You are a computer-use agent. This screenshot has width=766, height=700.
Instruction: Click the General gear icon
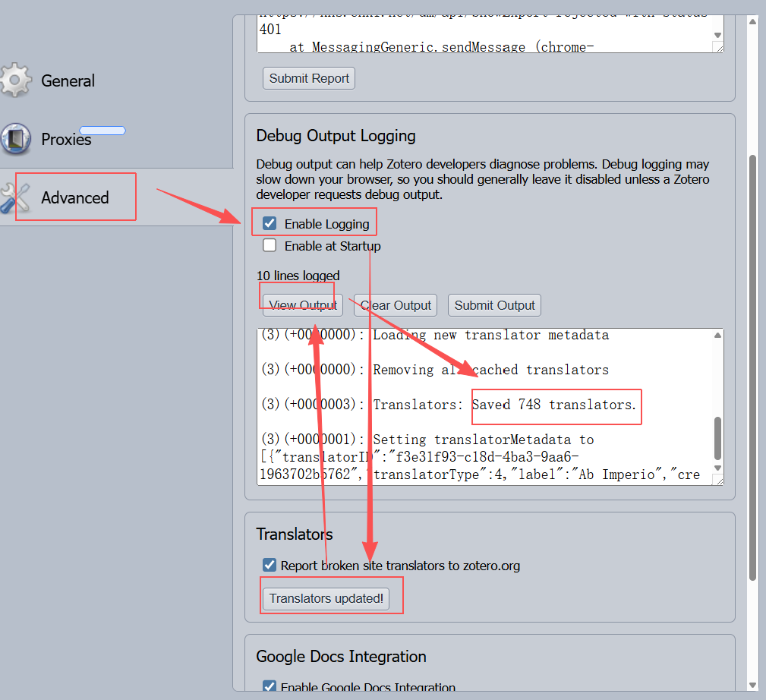click(x=16, y=80)
